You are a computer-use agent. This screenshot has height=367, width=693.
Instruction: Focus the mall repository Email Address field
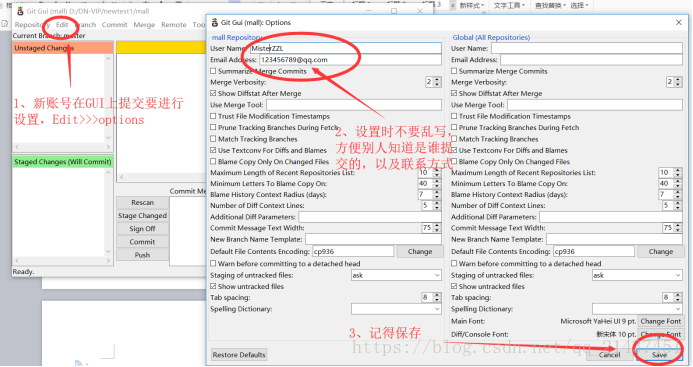coord(350,60)
